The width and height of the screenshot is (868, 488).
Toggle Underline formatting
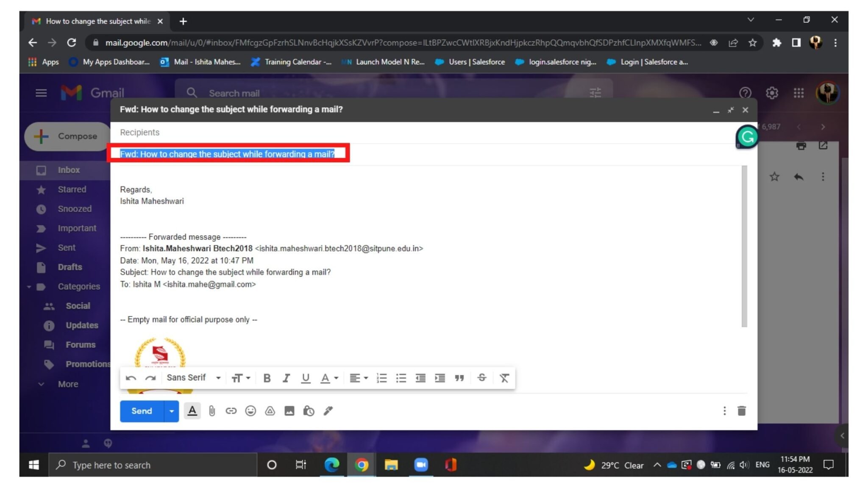click(x=306, y=378)
